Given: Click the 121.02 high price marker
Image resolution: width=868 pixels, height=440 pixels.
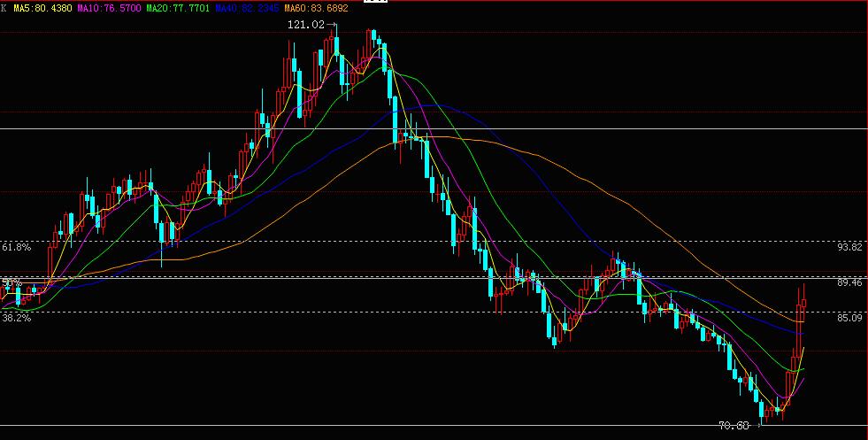Looking at the screenshot, I should click(305, 25).
